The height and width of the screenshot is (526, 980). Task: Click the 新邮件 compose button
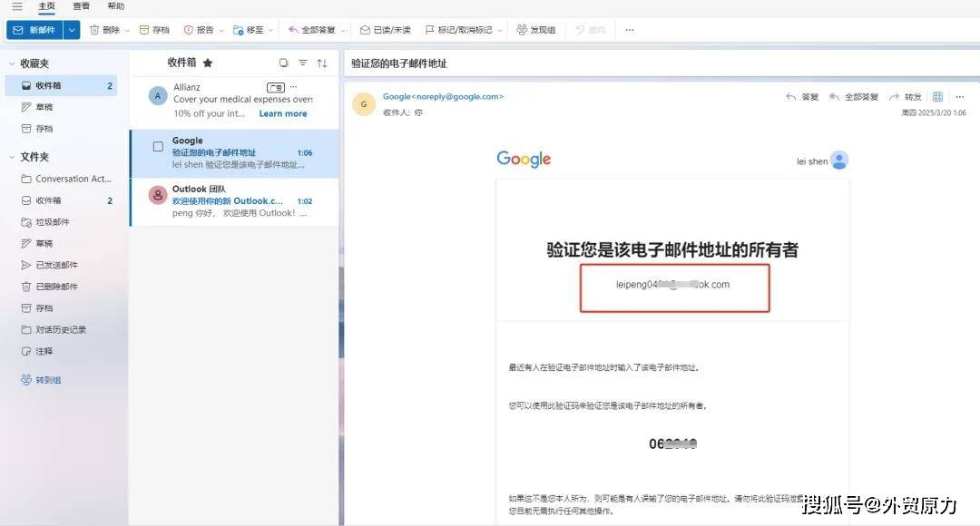(34, 30)
